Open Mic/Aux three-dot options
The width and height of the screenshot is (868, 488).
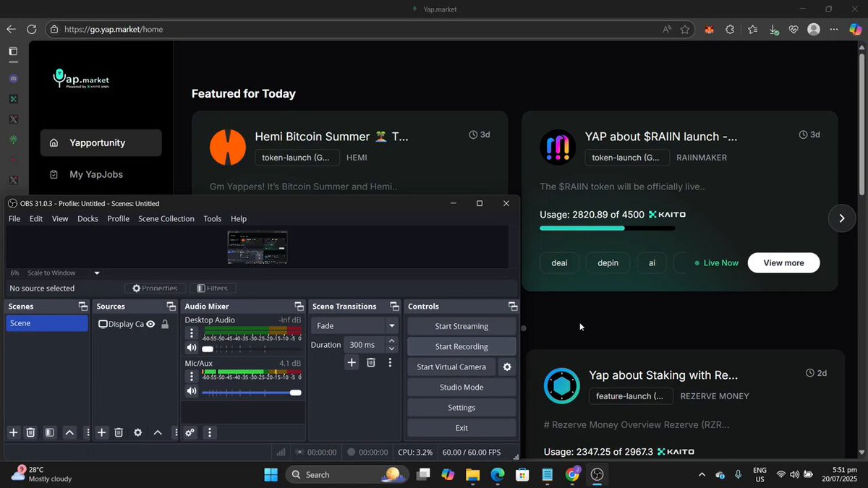tap(192, 376)
